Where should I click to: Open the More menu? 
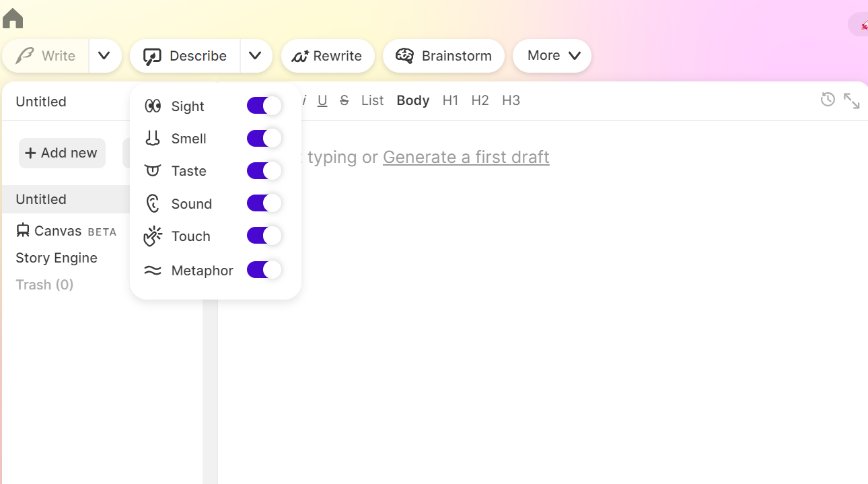pyautogui.click(x=552, y=56)
